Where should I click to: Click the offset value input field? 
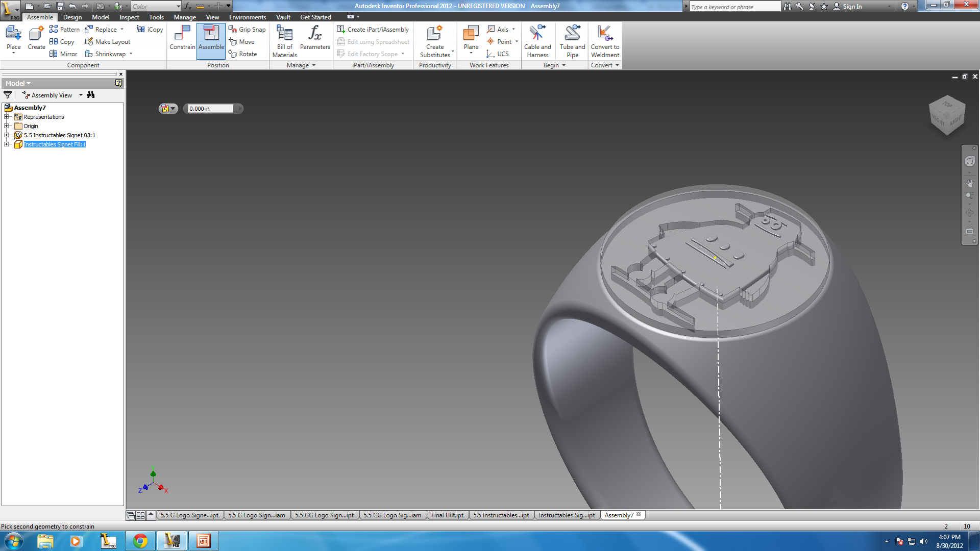(210, 109)
